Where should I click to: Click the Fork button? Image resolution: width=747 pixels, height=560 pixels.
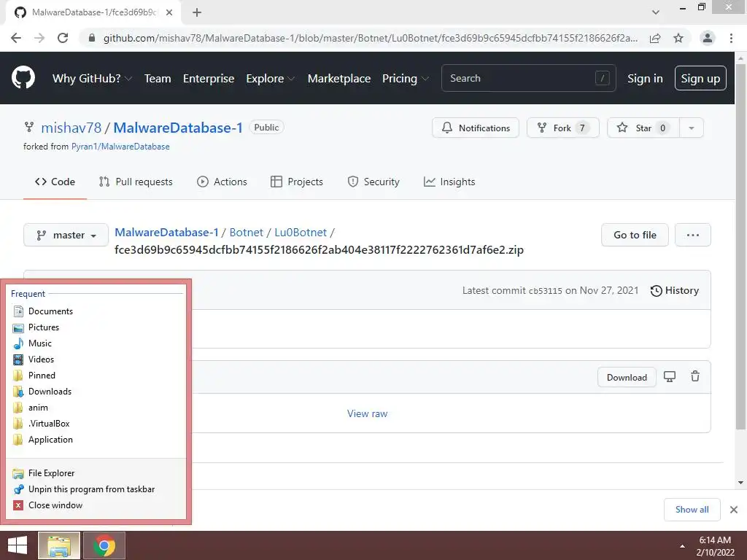coord(562,128)
